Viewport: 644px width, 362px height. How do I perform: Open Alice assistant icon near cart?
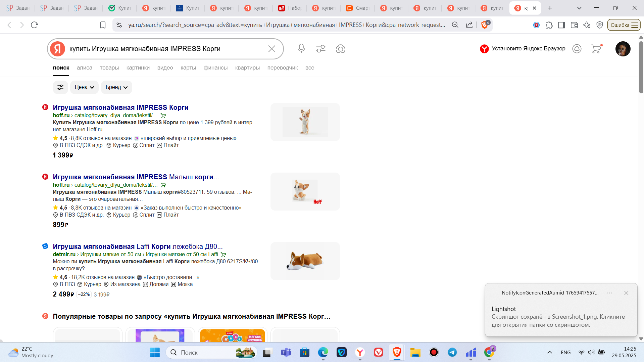(577, 49)
